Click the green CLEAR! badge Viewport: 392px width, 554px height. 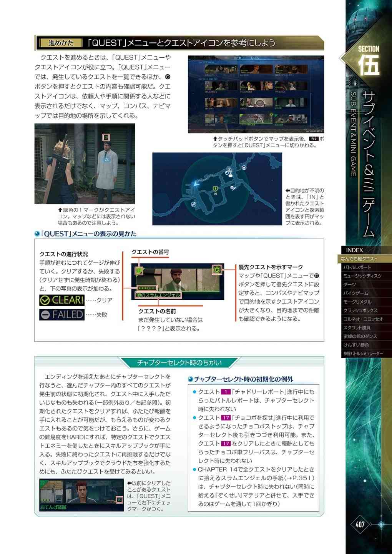(x=62, y=300)
